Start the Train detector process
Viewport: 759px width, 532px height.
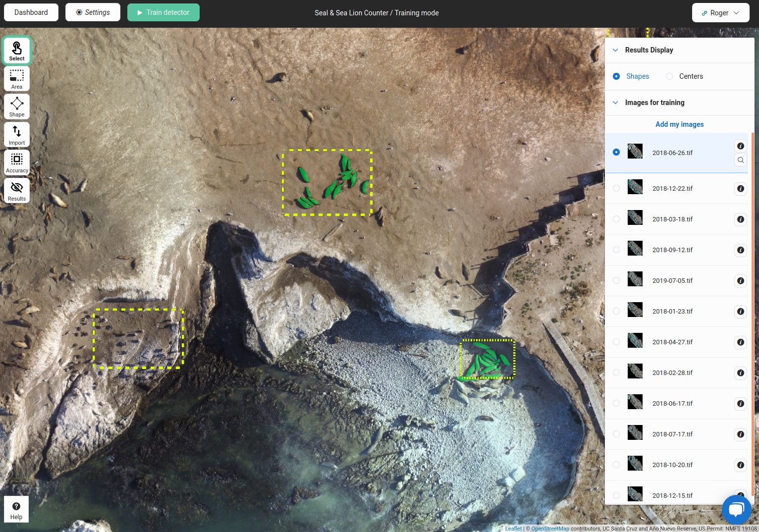tap(163, 12)
